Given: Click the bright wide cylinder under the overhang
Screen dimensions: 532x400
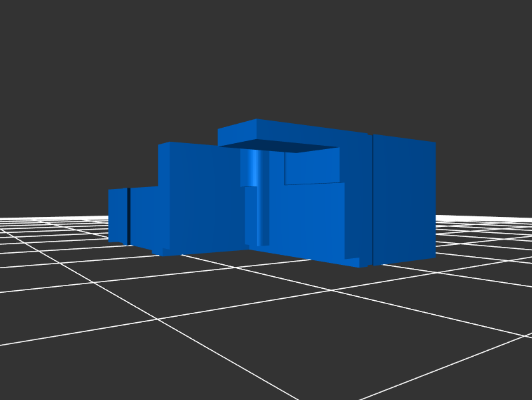Looking at the screenshot, I should 251,166.
